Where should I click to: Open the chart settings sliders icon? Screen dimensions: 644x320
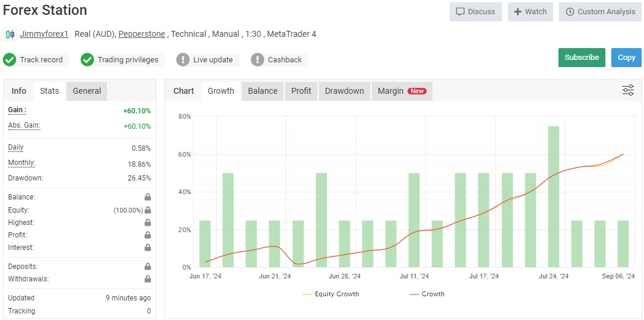pyautogui.click(x=628, y=90)
